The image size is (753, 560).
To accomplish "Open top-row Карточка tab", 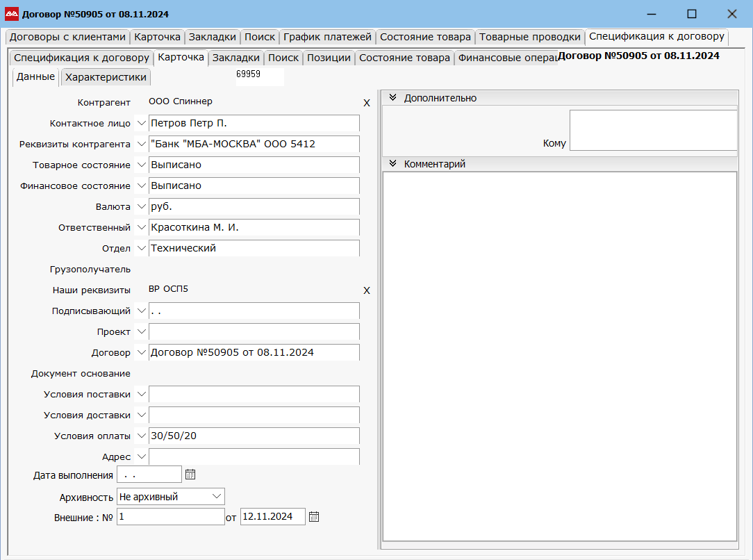I will pos(157,37).
